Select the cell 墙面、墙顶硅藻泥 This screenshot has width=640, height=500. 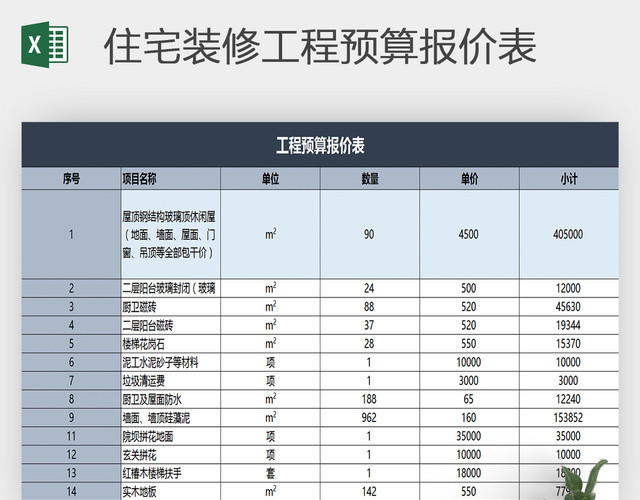[x=171, y=418]
